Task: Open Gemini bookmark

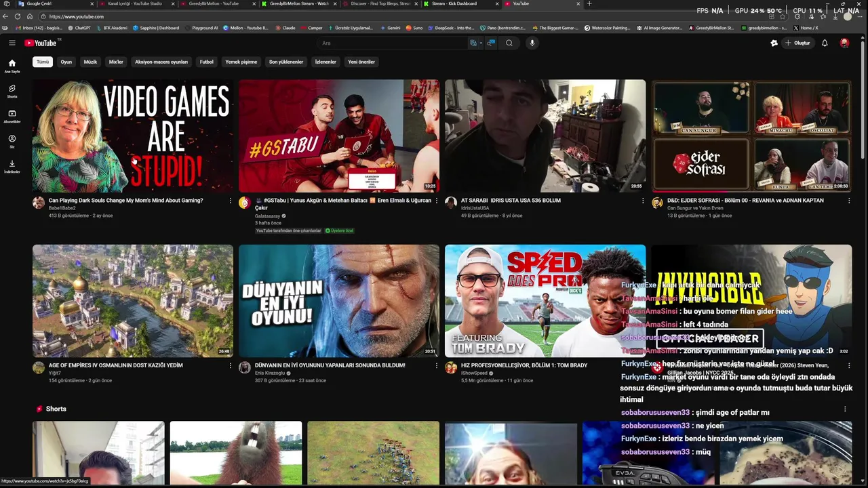Action: click(x=391, y=28)
